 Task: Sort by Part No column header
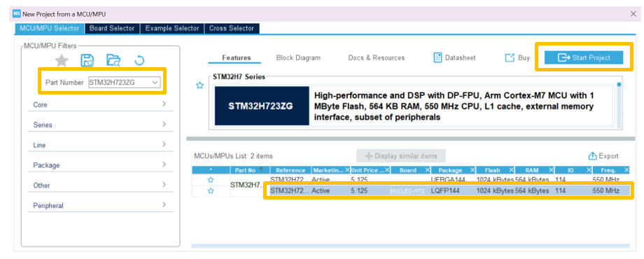coord(249,170)
